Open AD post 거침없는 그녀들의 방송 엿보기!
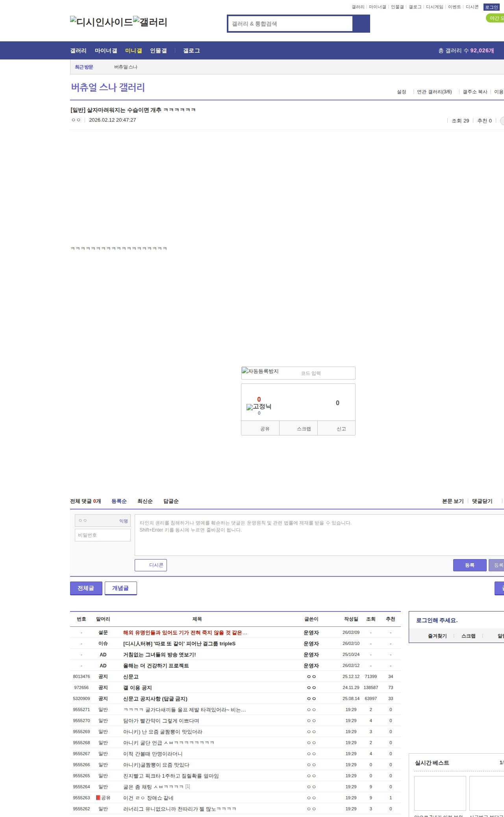This screenshot has height=817, width=504. tap(159, 654)
